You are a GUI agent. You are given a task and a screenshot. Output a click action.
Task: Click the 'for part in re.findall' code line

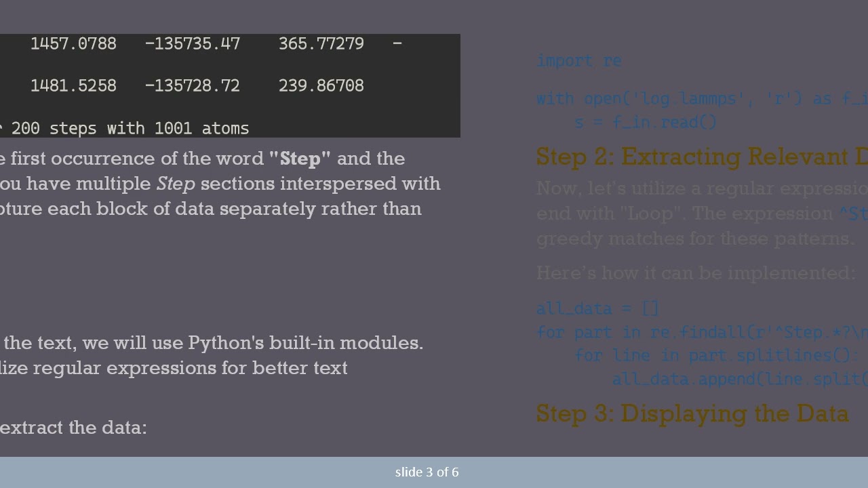(702, 333)
